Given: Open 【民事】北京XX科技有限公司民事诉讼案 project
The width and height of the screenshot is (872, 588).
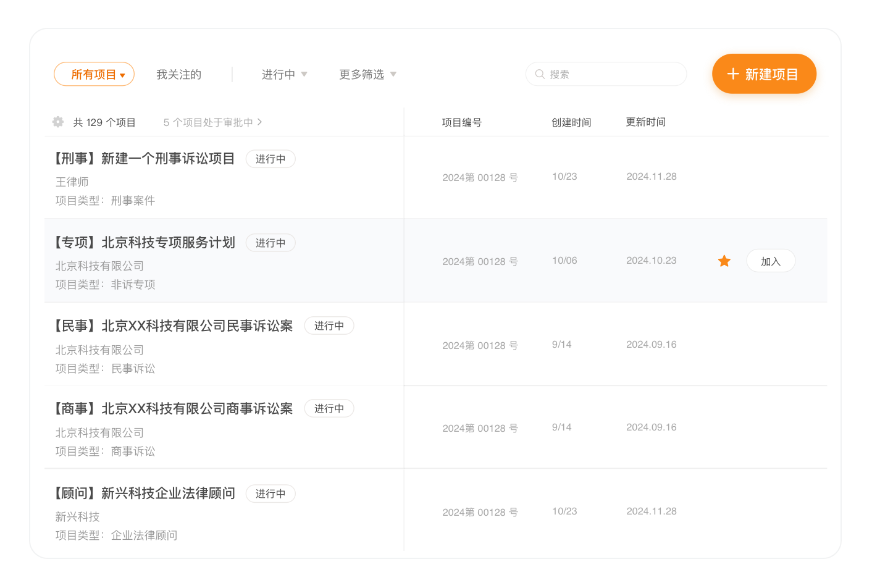Looking at the screenshot, I should [174, 325].
